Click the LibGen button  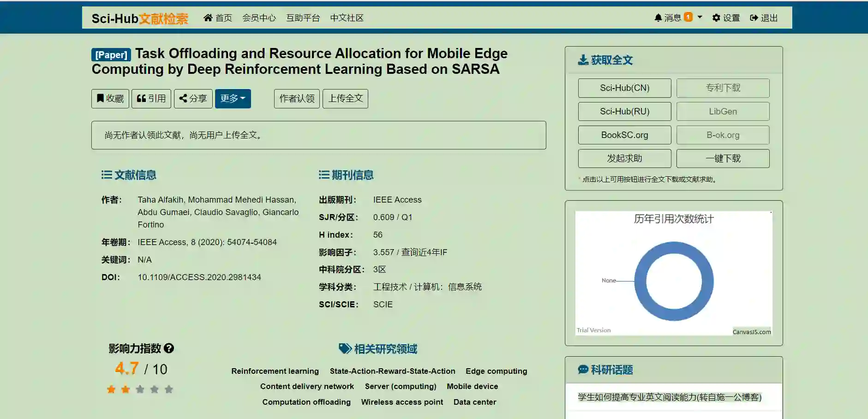pyautogui.click(x=723, y=112)
